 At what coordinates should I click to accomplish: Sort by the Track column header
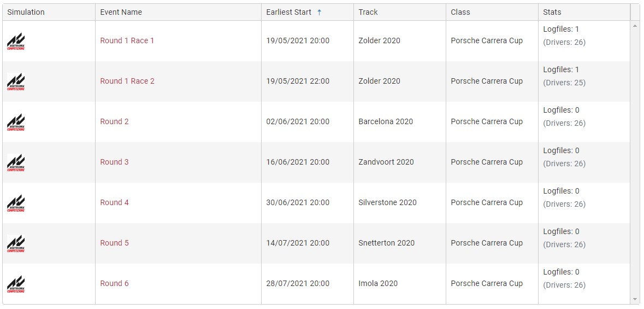point(368,12)
